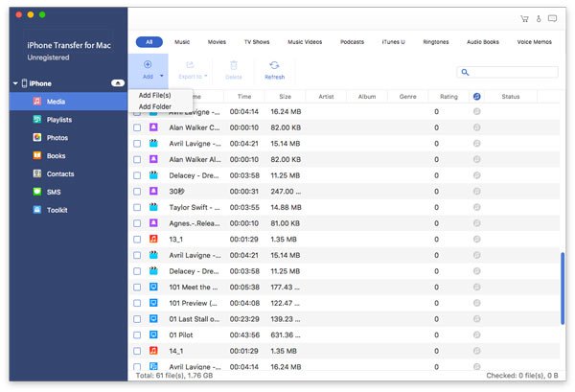Click the Books sidebar icon
Viewport: 575px width, 392px height.
[37, 155]
